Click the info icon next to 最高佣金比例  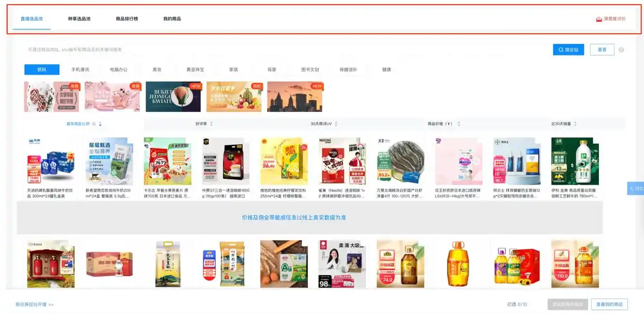coord(94,124)
